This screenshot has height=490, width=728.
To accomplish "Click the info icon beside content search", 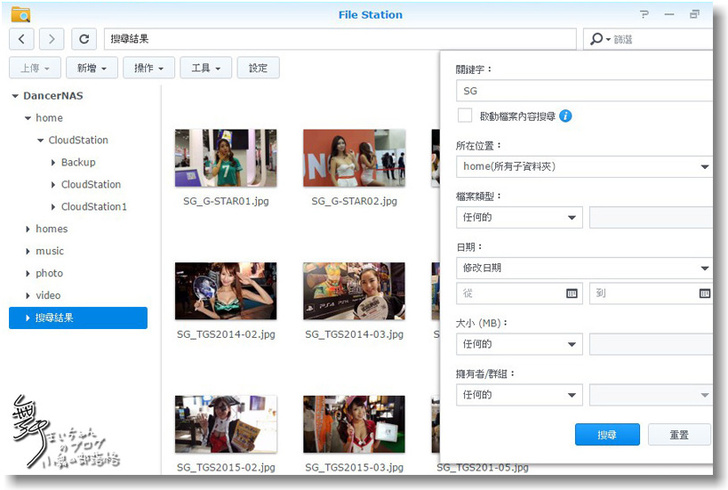I will click(x=566, y=116).
